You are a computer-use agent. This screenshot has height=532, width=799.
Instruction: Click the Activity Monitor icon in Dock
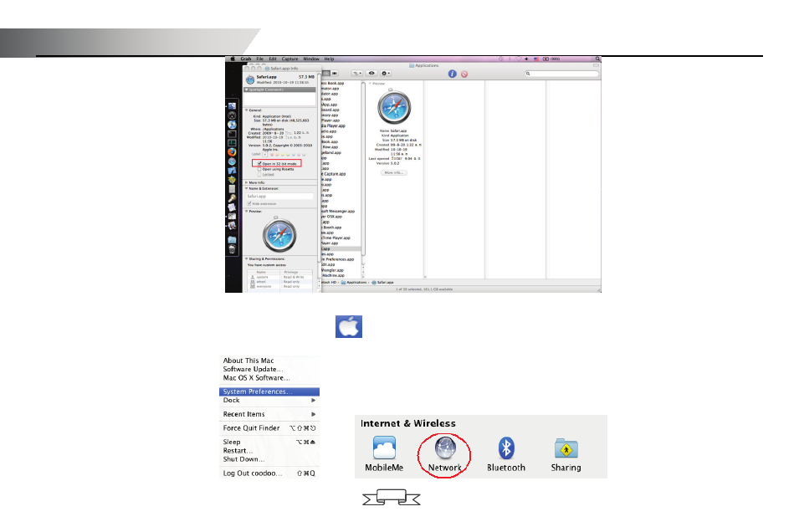(x=232, y=143)
